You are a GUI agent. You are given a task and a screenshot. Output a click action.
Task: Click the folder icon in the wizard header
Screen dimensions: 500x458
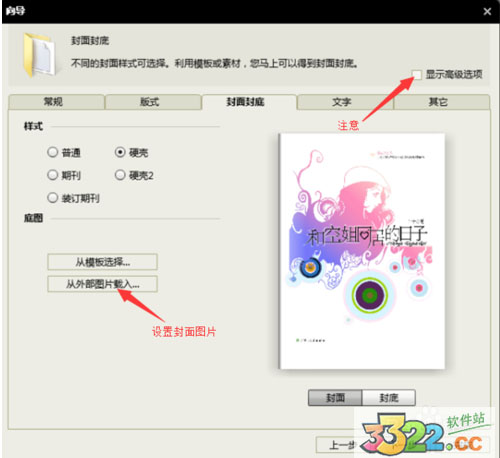(x=40, y=55)
